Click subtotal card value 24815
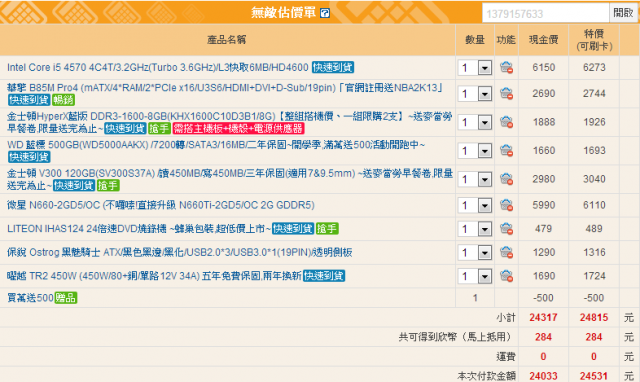The height and width of the screenshot is (382, 640). (x=594, y=318)
